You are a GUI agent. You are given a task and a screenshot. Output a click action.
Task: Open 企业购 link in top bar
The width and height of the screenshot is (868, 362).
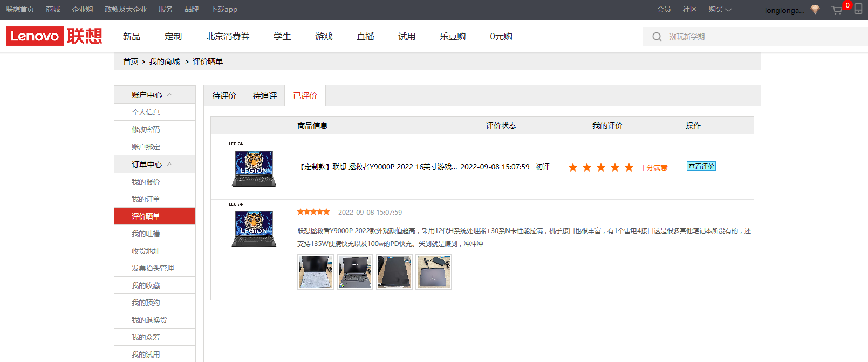coord(83,9)
